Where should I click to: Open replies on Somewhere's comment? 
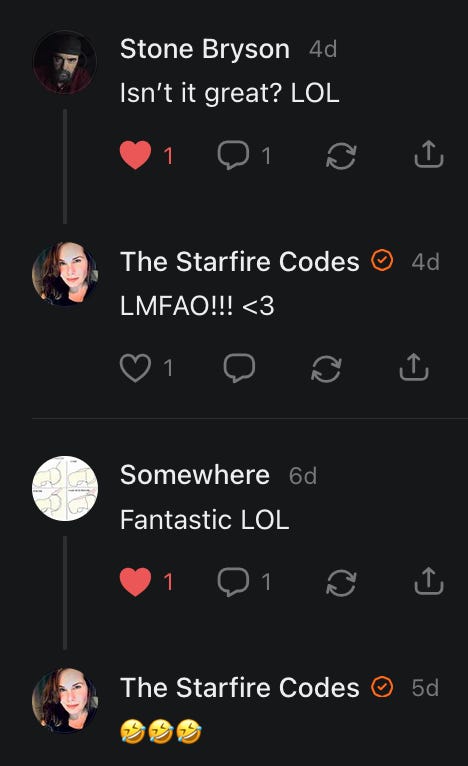[x=233, y=582]
